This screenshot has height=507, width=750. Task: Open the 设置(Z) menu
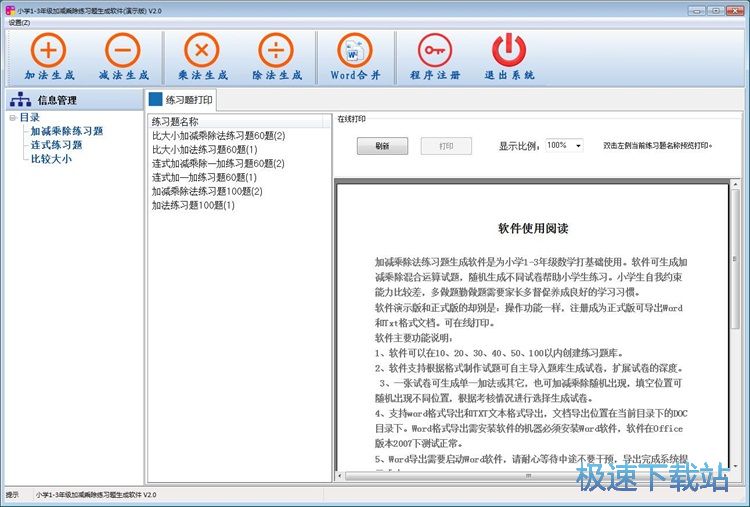click(19, 22)
